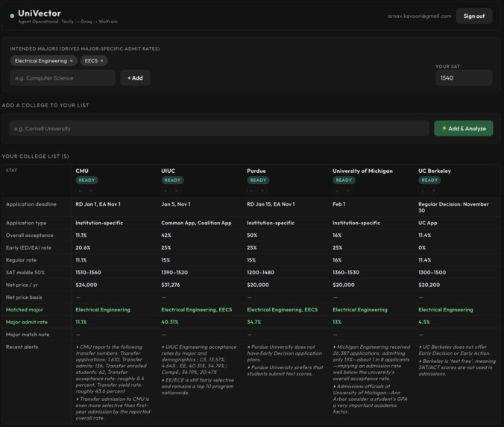Focus the intended major input field
The height and width of the screenshot is (427, 504).
(63, 78)
